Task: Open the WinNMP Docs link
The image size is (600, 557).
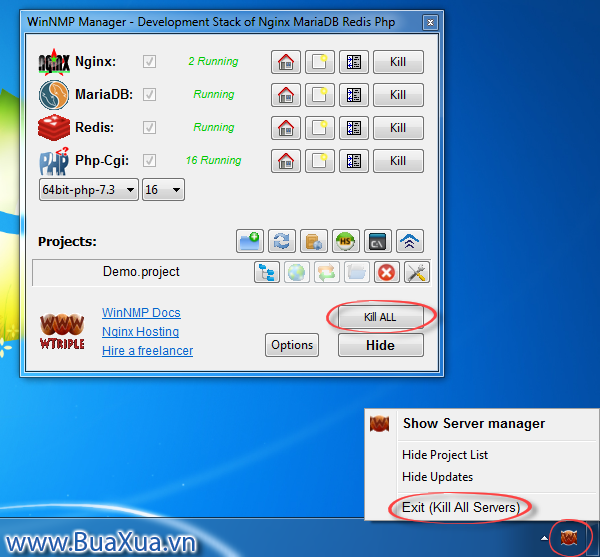Action: [141, 313]
